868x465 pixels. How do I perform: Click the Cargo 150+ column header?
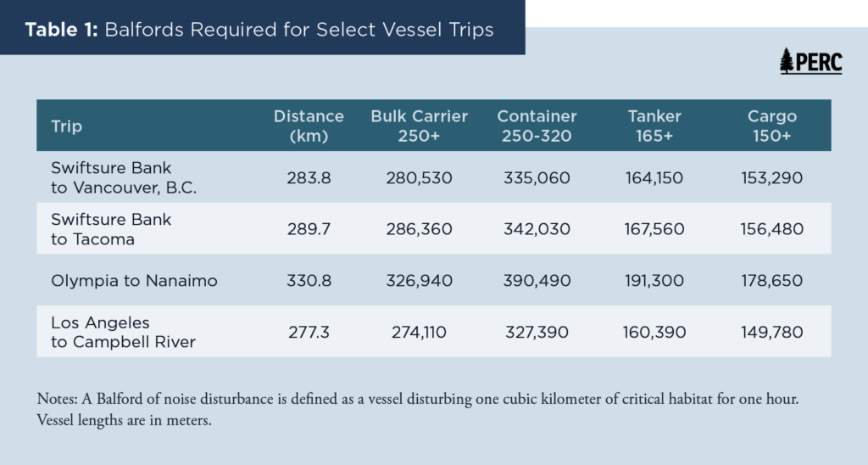coord(771,126)
